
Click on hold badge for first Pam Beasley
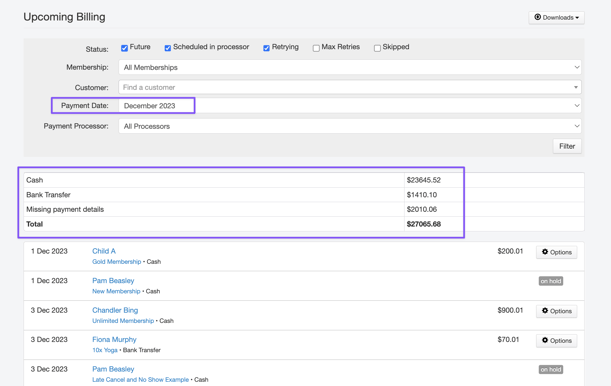(551, 281)
